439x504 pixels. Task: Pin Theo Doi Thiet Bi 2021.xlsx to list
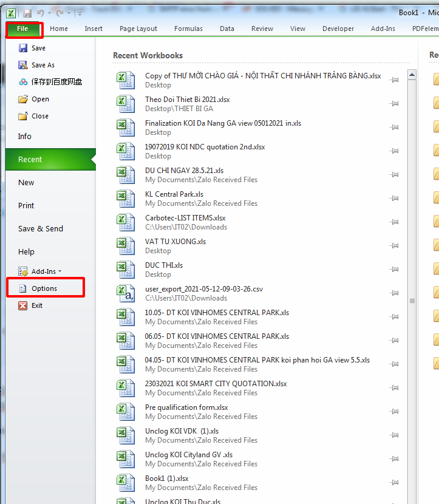point(394,104)
